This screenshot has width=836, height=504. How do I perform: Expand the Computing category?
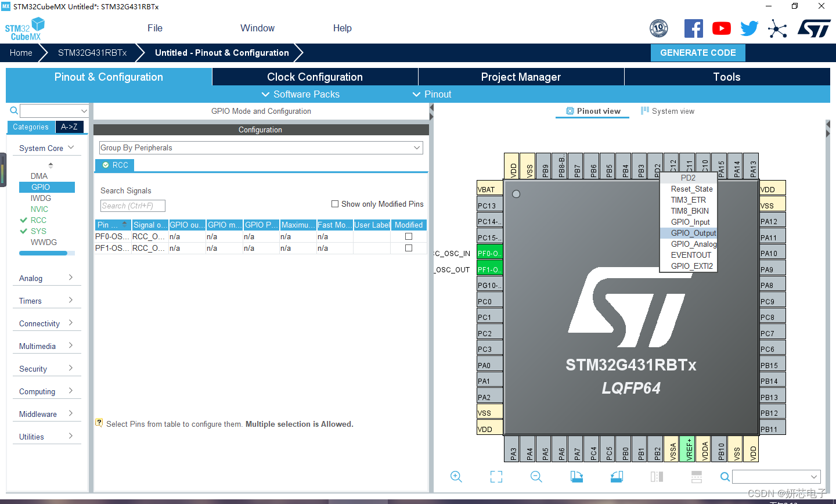tap(46, 391)
